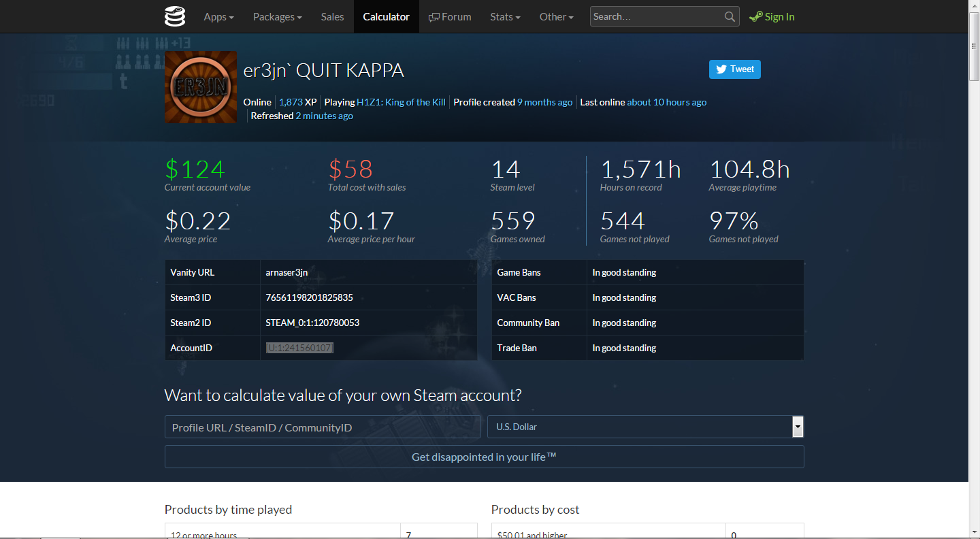Click the Game Bans row label

[x=519, y=272]
